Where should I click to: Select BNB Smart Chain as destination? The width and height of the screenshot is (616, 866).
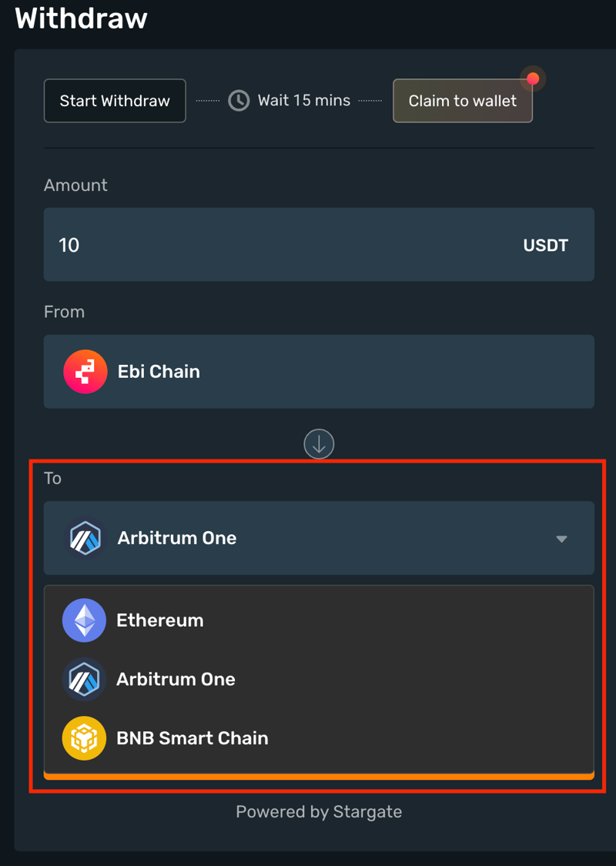point(192,738)
